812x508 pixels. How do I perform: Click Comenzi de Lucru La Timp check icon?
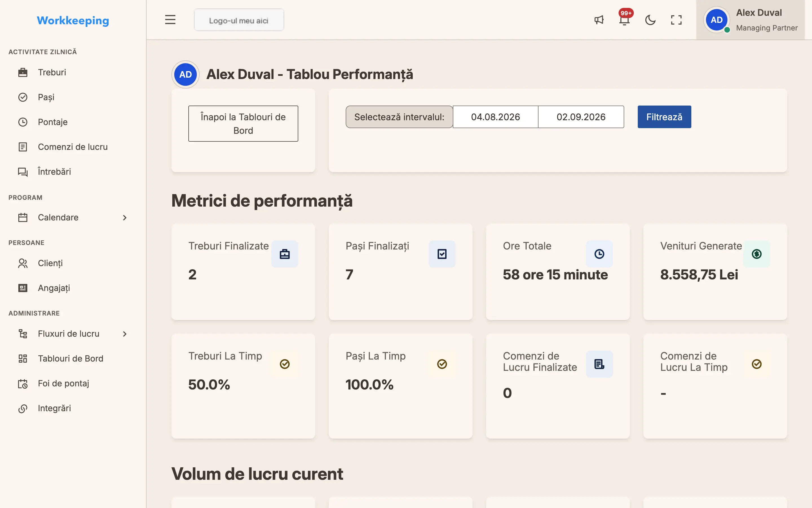tap(757, 364)
